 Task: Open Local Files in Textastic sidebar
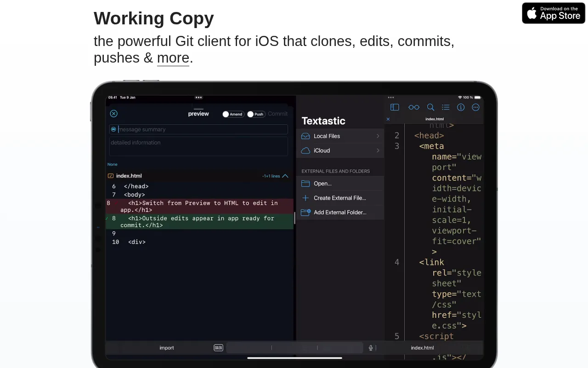click(340, 136)
